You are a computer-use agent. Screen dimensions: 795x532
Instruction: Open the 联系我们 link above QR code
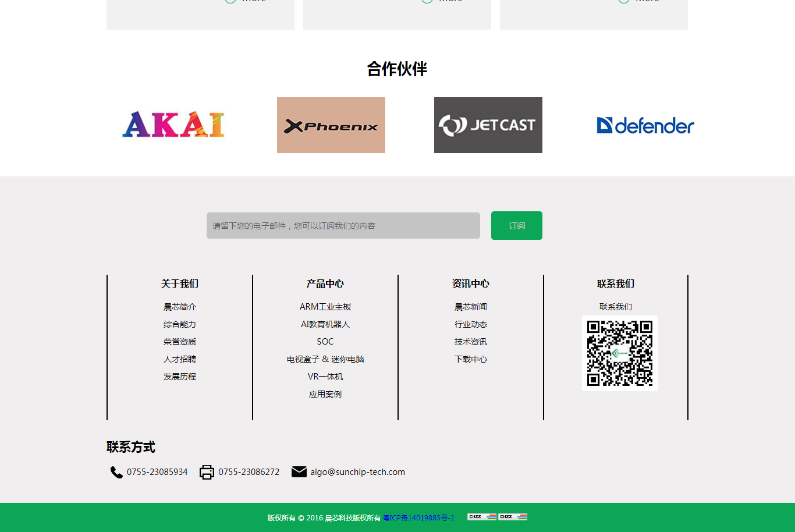point(616,307)
